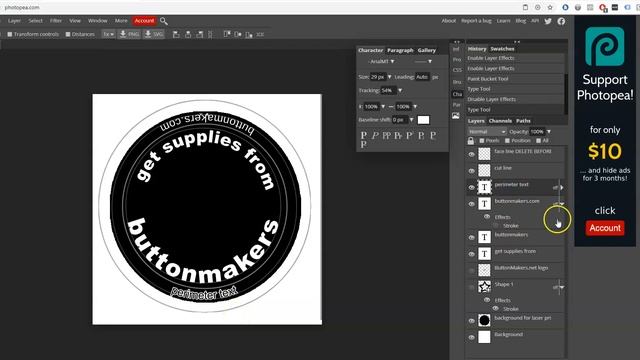This screenshot has height=360, width=640.
Task: Click the PNG export download button
Action: [129, 34]
